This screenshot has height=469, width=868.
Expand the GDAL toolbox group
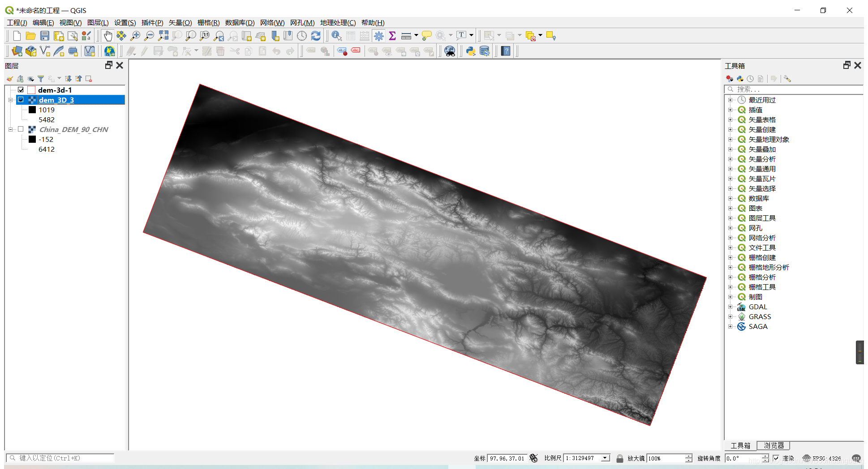point(730,307)
